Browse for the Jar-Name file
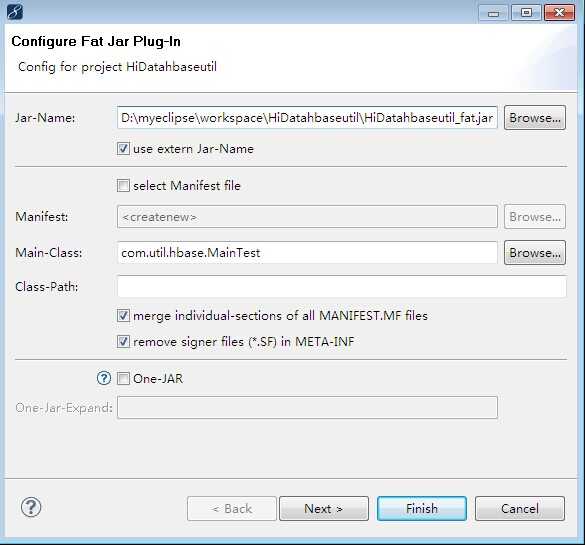585x545 pixels. click(x=535, y=118)
